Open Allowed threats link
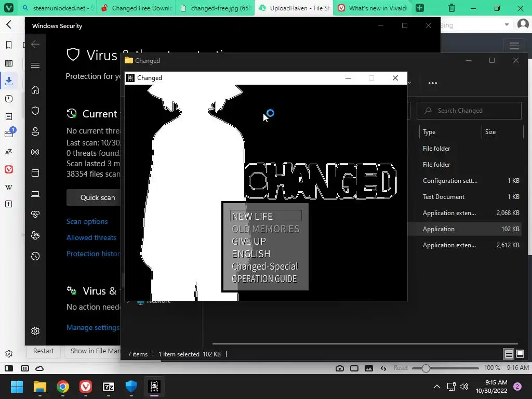 91,237
